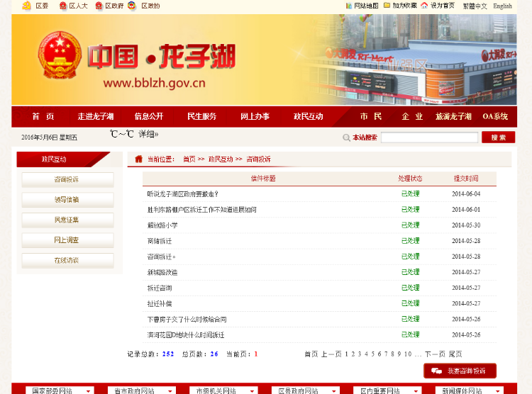Open 市民 navigation item

coord(371,117)
